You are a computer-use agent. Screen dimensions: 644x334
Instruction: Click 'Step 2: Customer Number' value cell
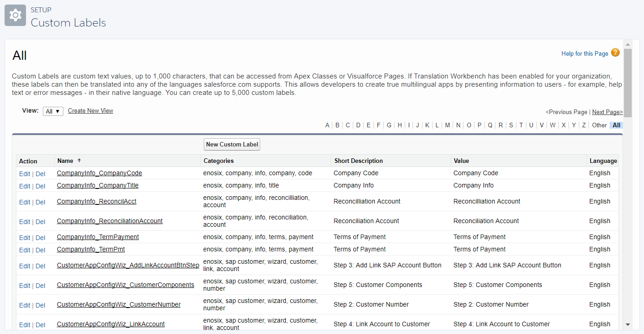(491, 304)
